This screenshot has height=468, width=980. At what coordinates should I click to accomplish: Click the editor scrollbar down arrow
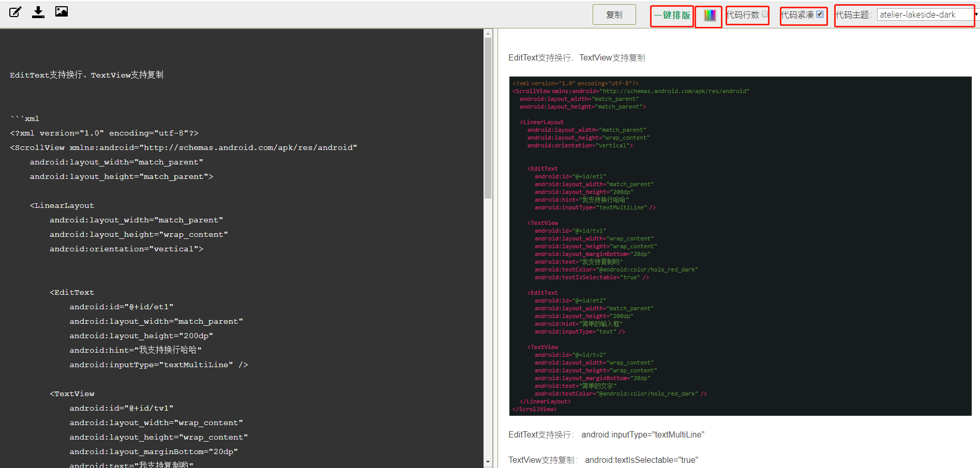point(488,462)
